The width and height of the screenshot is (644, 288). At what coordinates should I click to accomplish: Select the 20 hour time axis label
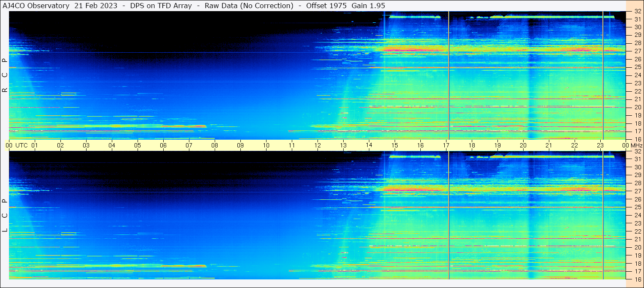[x=523, y=145]
